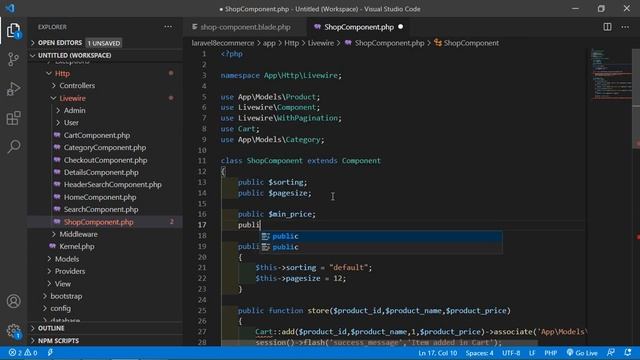640x360 pixels.
Task: Click the Go Live server button
Action: (582, 353)
